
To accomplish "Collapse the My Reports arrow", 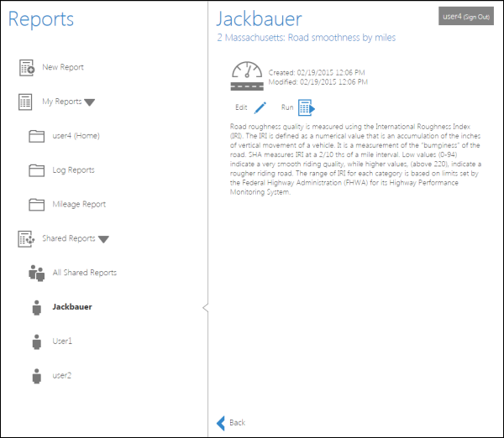I will (90, 102).
